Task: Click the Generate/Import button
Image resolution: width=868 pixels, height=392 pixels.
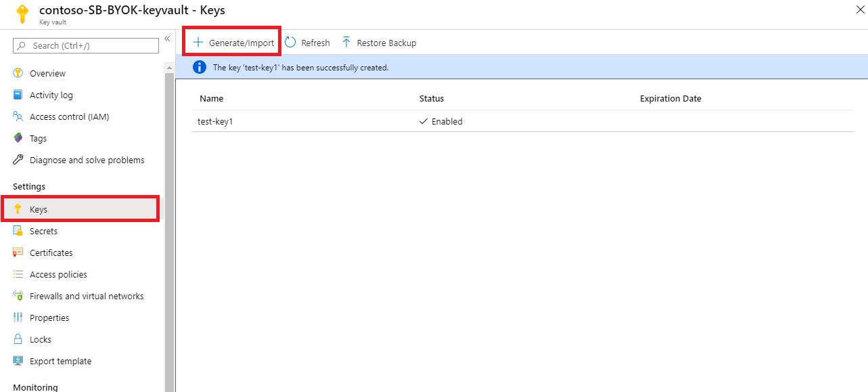Action: [x=231, y=41]
